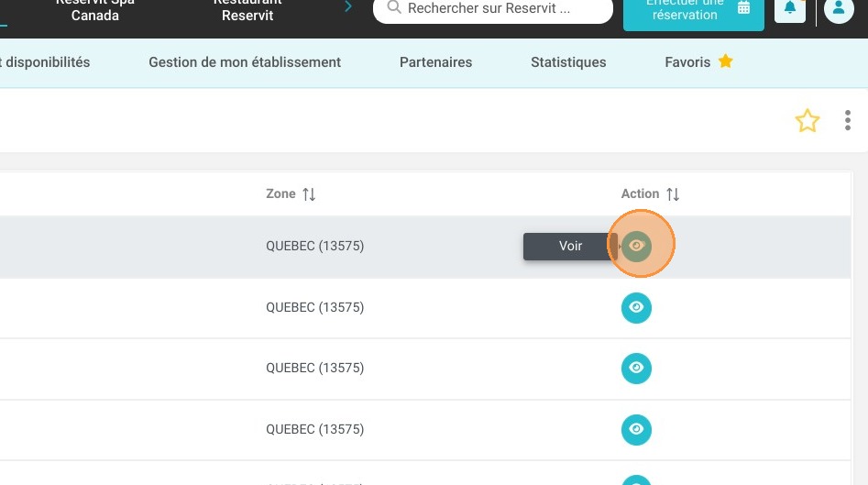Open the Partenaires menu

435,62
